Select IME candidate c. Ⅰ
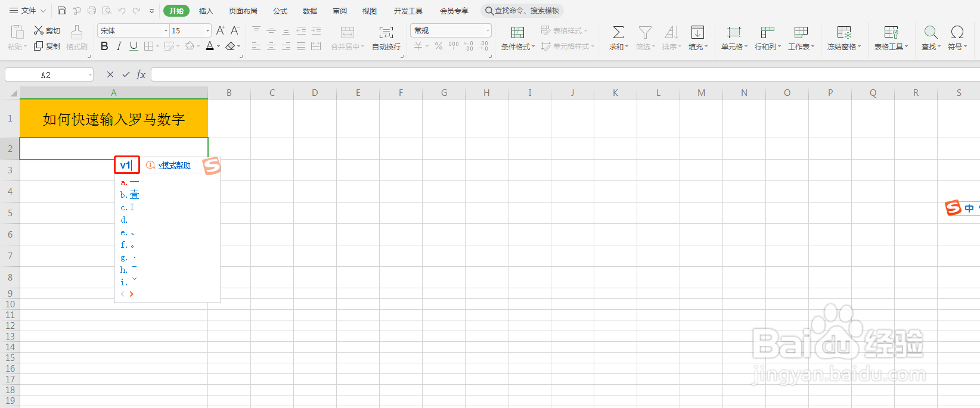Viewport: 980px width, 408px height. point(128,207)
